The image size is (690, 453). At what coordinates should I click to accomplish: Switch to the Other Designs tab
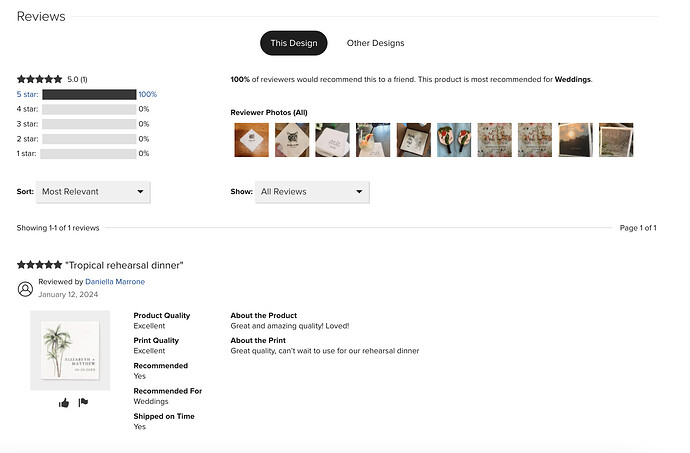375,43
